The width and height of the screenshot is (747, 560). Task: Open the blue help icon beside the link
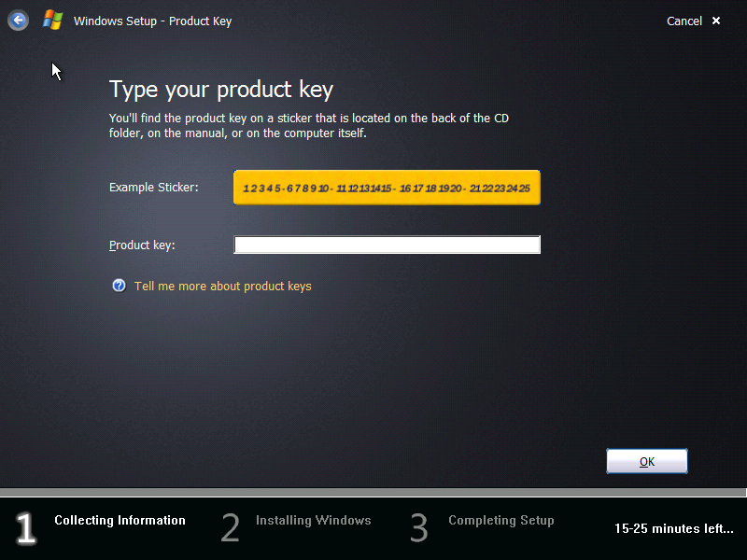119,286
